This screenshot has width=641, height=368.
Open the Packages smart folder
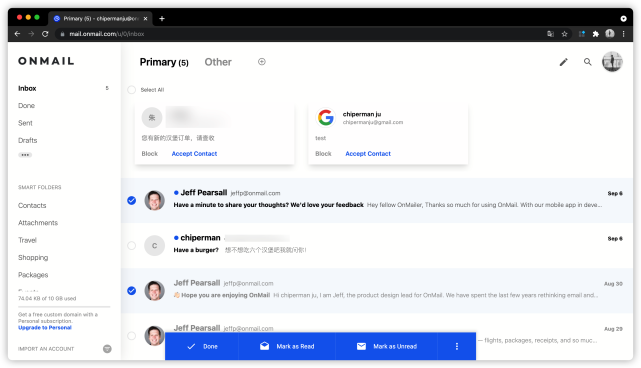click(x=33, y=275)
